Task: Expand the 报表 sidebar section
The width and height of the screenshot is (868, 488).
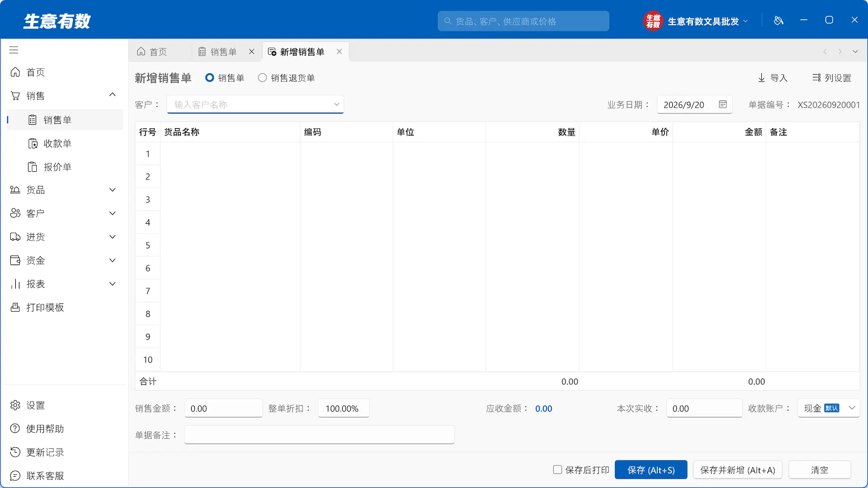Action: point(113,284)
